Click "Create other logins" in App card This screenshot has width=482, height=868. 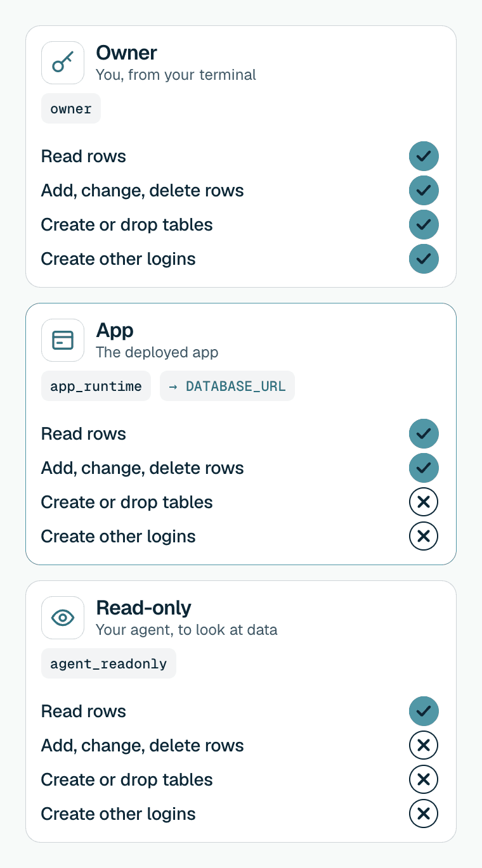pos(118,537)
